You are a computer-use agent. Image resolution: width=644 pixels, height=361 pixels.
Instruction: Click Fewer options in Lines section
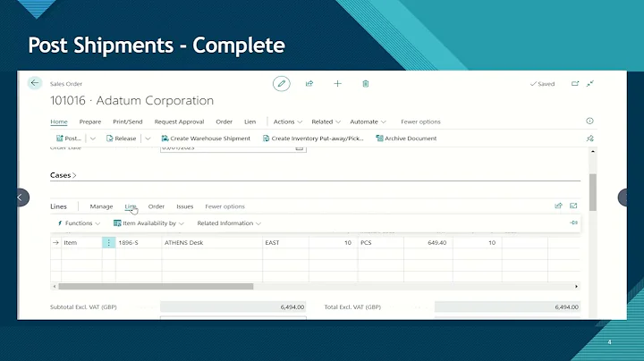click(225, 206)
